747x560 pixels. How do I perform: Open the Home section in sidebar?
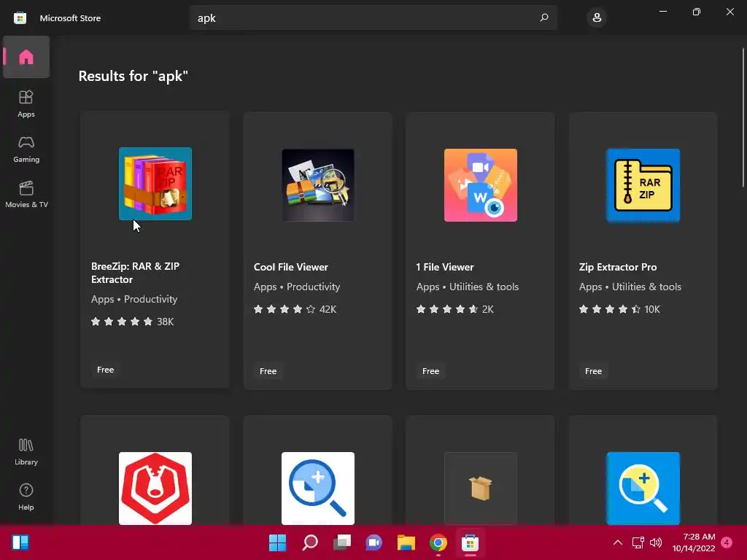(x=26, y=57)
